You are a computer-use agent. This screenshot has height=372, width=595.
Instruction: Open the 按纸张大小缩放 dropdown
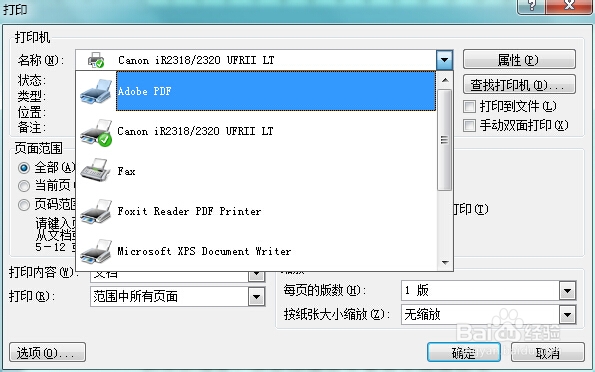click(x=568, y=315)
